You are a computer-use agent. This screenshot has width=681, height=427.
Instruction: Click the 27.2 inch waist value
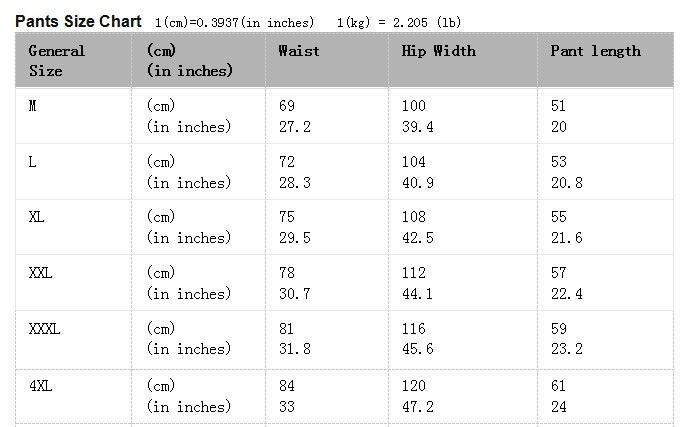pyautogui.click(x=294, y=127)
